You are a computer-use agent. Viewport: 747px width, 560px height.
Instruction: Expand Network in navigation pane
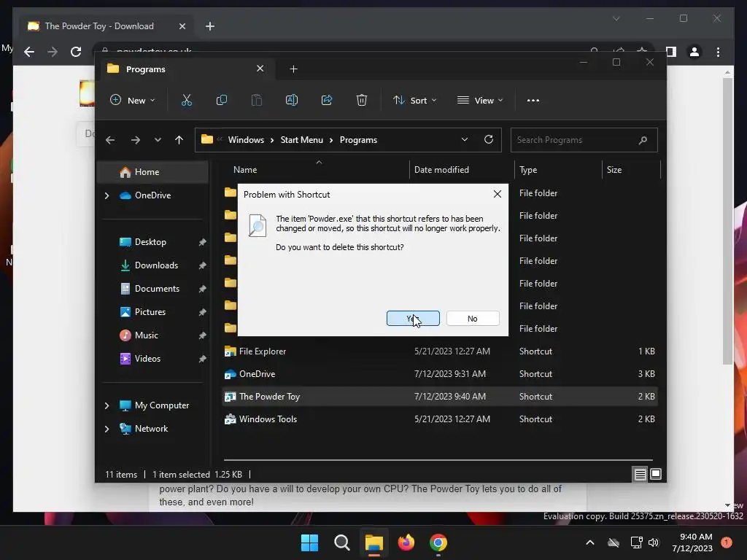point(107,429)
